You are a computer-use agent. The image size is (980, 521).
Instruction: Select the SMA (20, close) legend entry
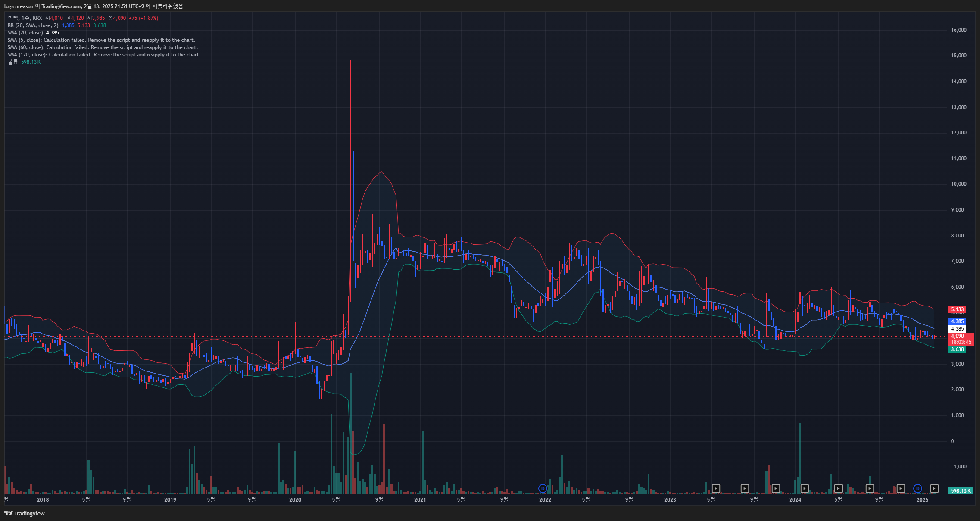coord(25,33)
